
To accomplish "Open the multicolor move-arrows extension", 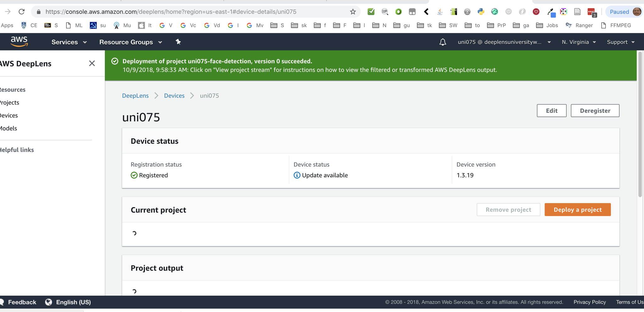I will 563,12.
